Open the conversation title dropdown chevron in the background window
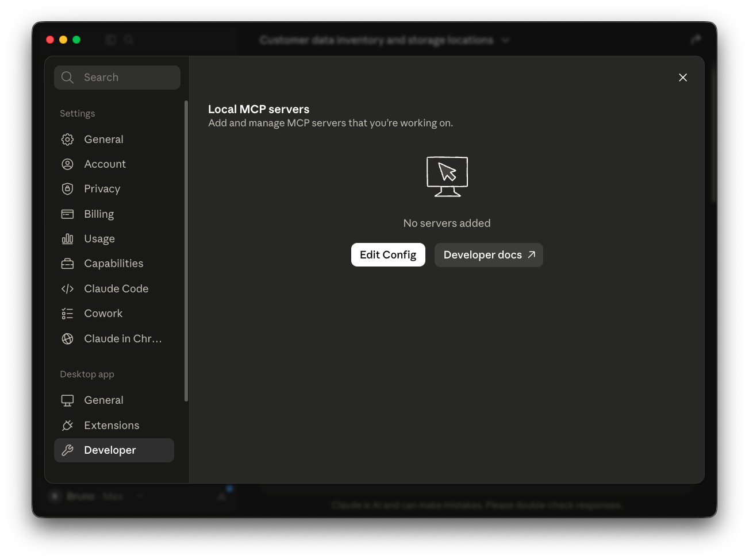Image resolution: width=749 pixels, height=560 pixels. coord(505,40)
